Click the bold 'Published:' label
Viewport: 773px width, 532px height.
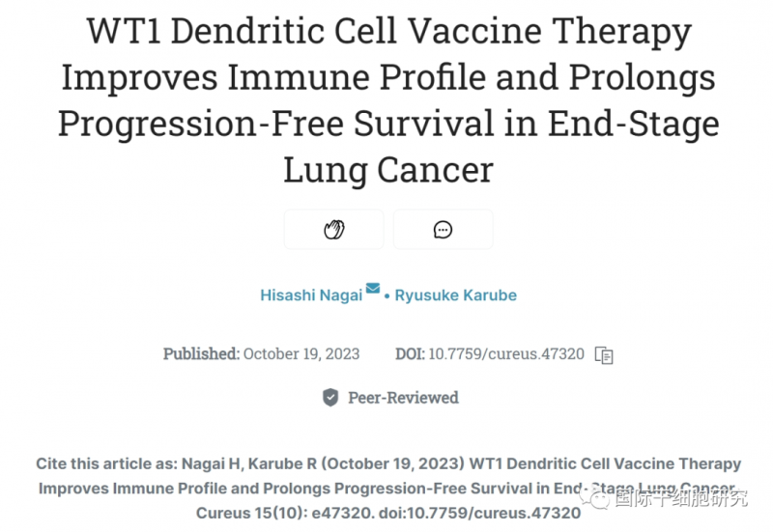(201, 354)
